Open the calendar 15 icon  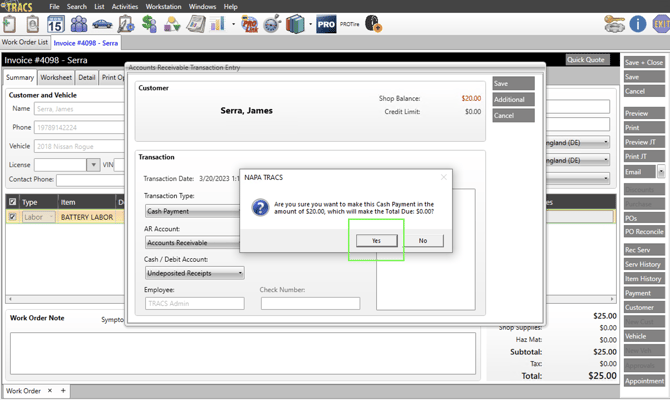pos(56,24)
